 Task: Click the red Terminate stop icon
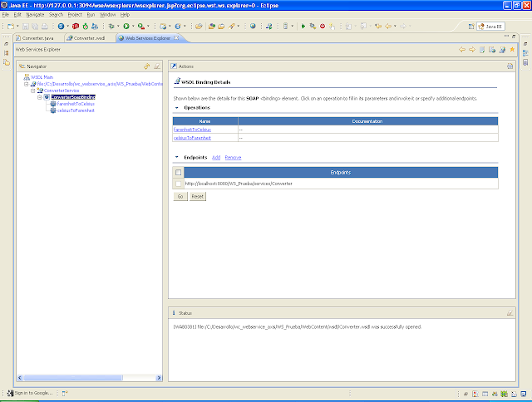[x=323, y=26]
